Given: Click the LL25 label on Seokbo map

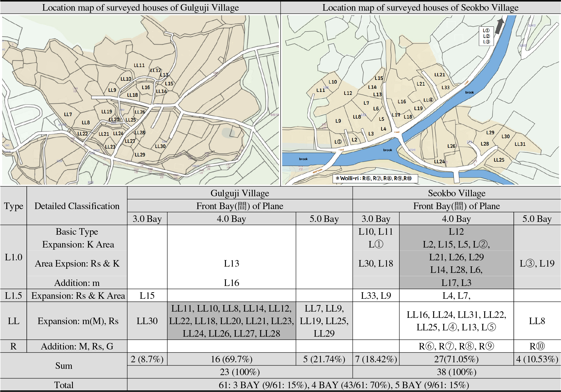Looking at the screenshot, I should (499, 160).
